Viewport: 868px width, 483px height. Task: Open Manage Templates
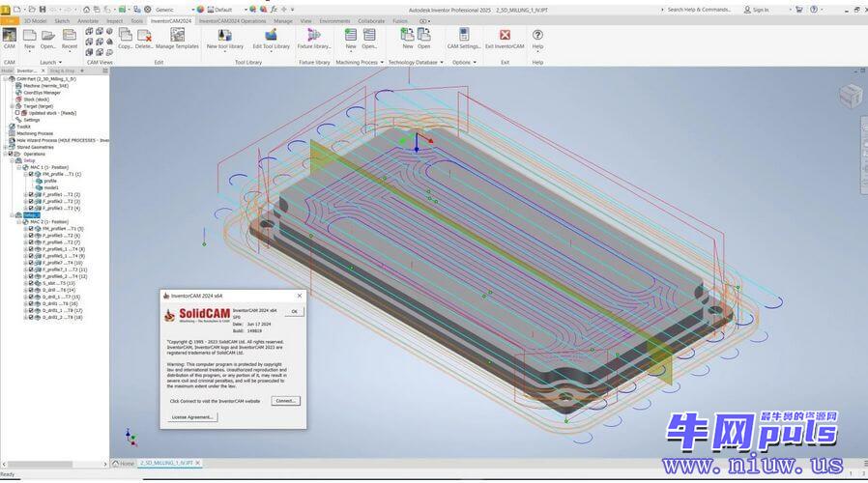tap(177, 39)
